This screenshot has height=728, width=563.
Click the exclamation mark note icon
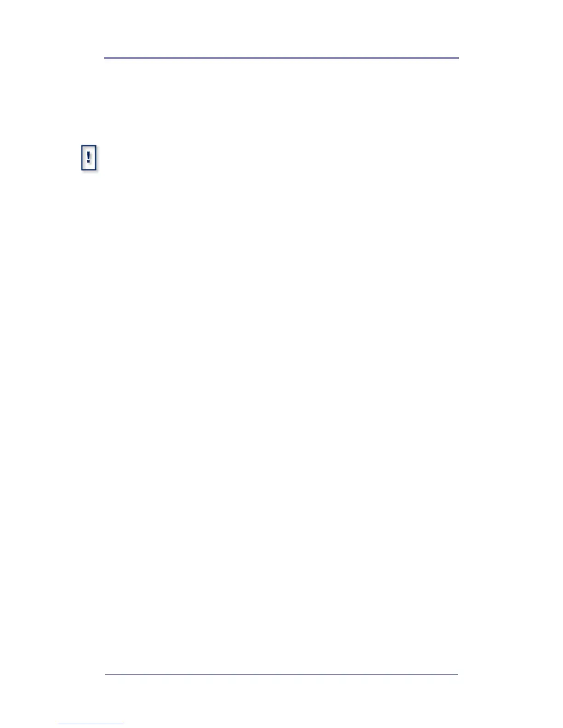tap(89, 158)
